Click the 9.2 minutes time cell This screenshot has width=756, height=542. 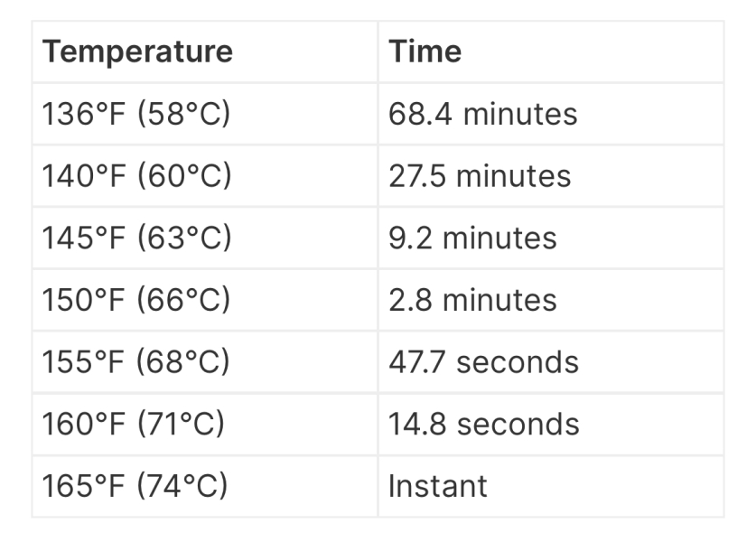click(472, 238)
